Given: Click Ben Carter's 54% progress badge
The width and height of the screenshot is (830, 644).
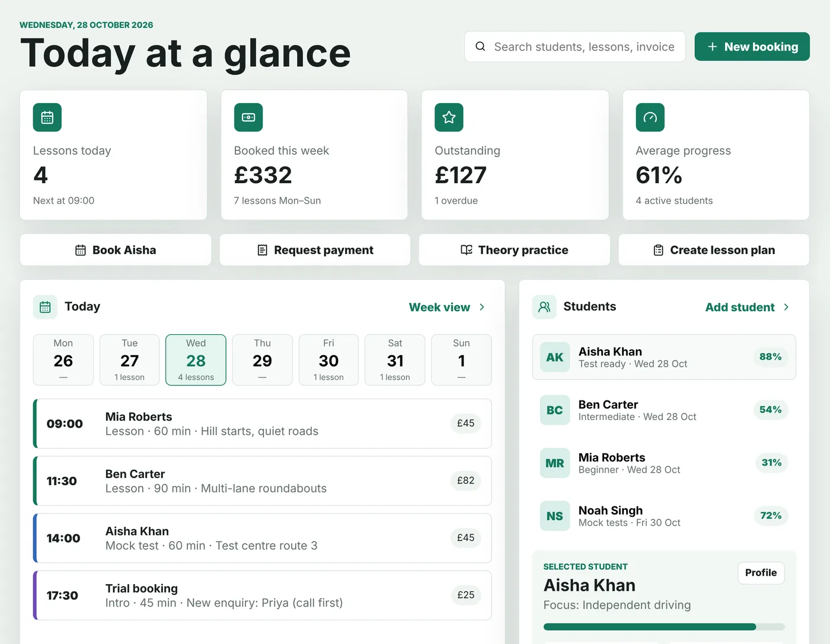Looking at the screenshot, I should (x=771, y=409).
